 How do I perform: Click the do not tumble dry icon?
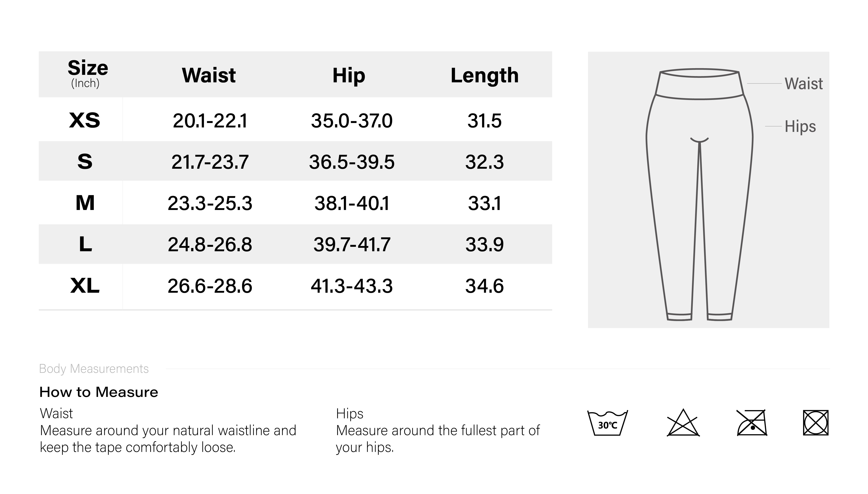(816, 423)
